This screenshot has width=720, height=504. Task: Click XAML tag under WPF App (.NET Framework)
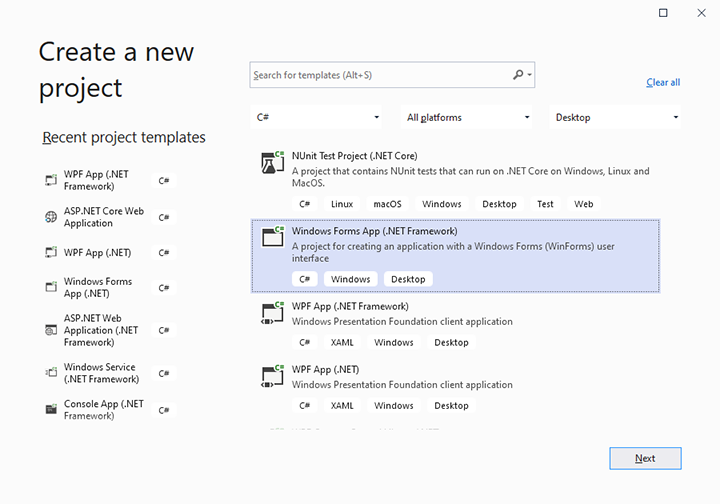coord(342,342)
